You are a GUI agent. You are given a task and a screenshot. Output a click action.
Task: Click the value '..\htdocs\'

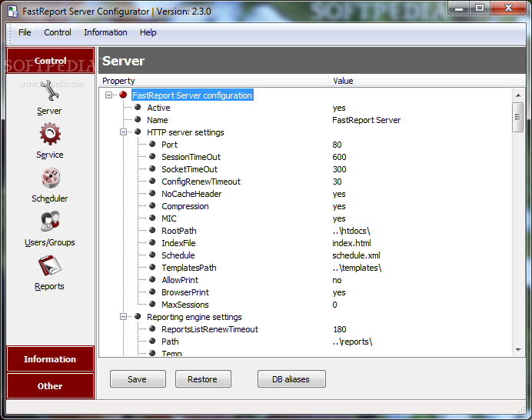tap(351, 231)
